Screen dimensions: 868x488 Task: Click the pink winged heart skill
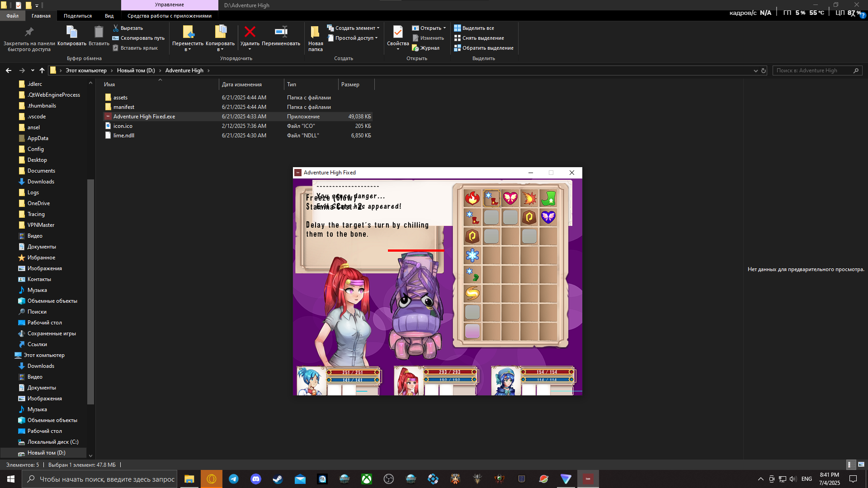click(510, 198)
